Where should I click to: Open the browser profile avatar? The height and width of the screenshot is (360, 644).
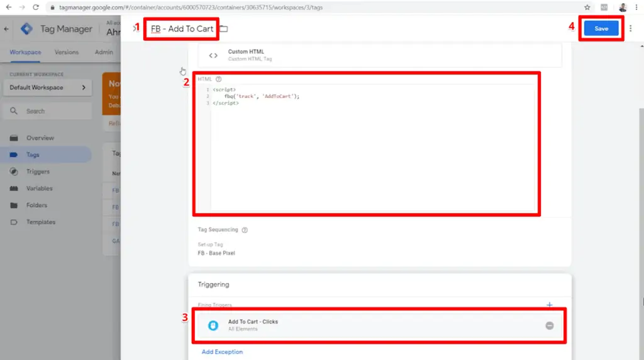point(623,7)
